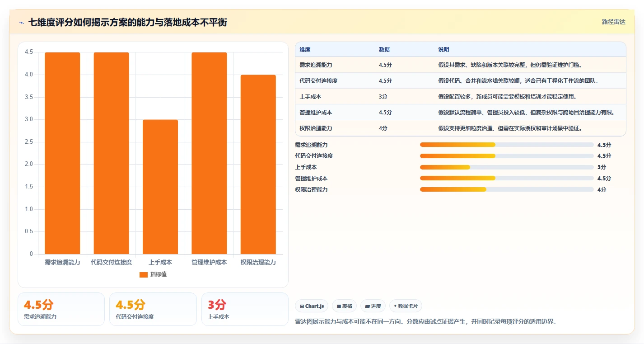Click the 4分 value in the table
Image resolution: width=644 pixels, height=344 pixels.
click(x=383, y=128)
